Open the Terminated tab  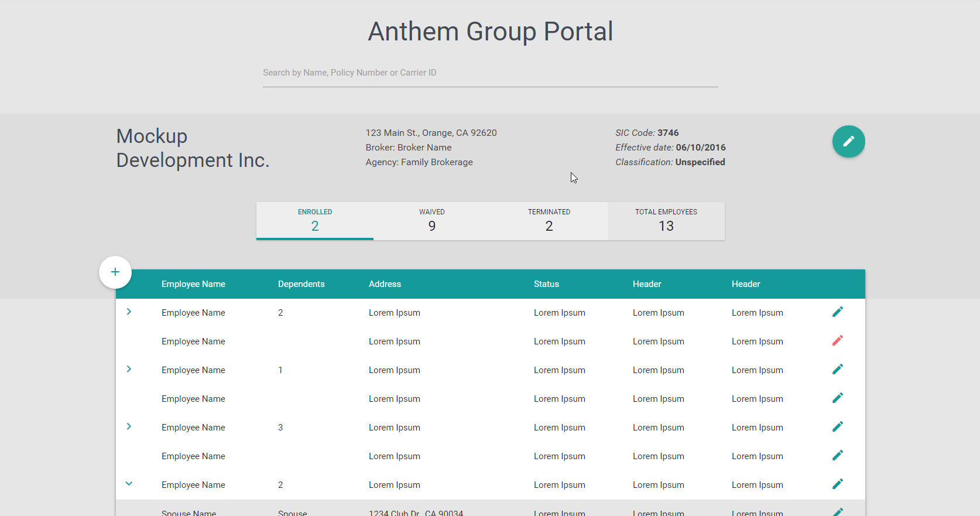(x=549, y=221)
